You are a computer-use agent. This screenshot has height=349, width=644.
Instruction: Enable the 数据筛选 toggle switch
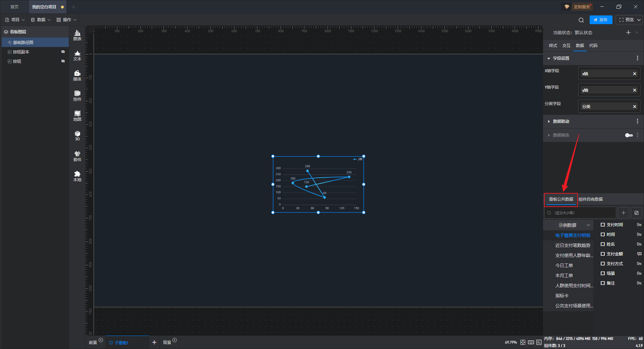(629, 135)
